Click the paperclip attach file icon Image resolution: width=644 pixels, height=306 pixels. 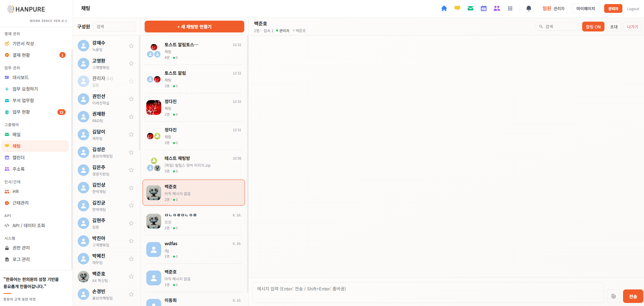614,296
